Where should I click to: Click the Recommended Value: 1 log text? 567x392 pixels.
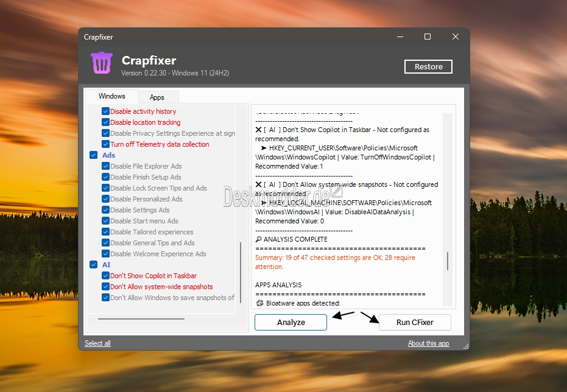tap(289, 166)
